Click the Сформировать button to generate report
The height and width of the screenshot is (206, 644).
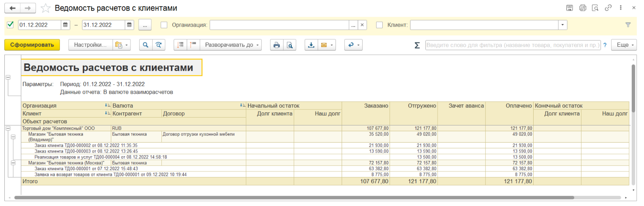32,45
